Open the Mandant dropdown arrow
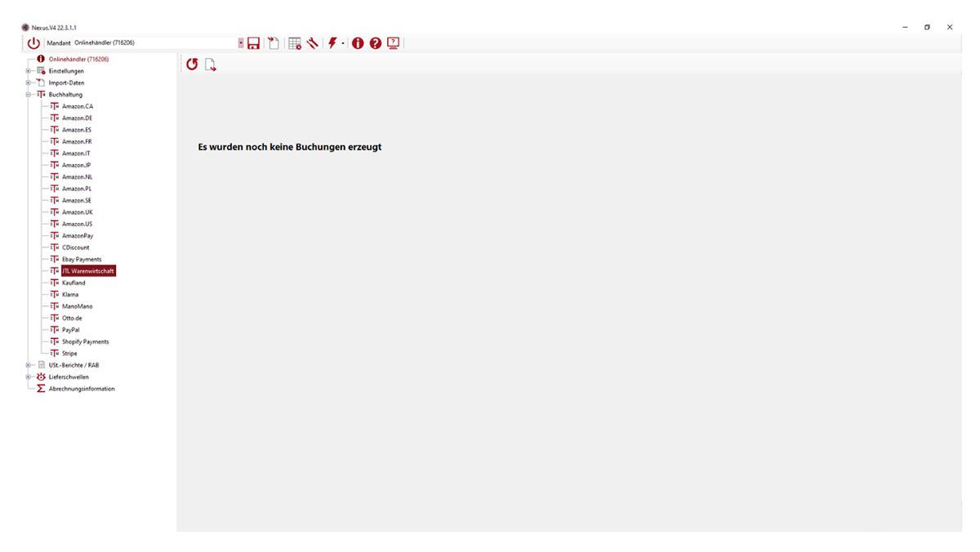Image resolution: width=980 pixels, height=552 pixels. [x=241, y=43]
